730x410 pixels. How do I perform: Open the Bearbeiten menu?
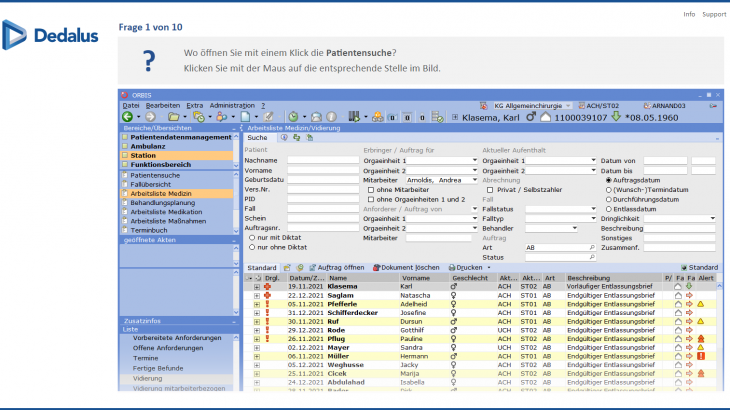[x=163, y=105]
